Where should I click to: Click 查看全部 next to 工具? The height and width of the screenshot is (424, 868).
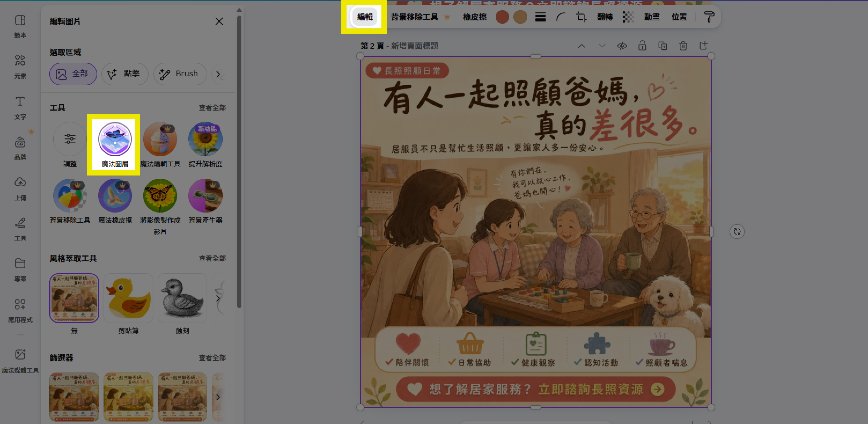[212, 108]
